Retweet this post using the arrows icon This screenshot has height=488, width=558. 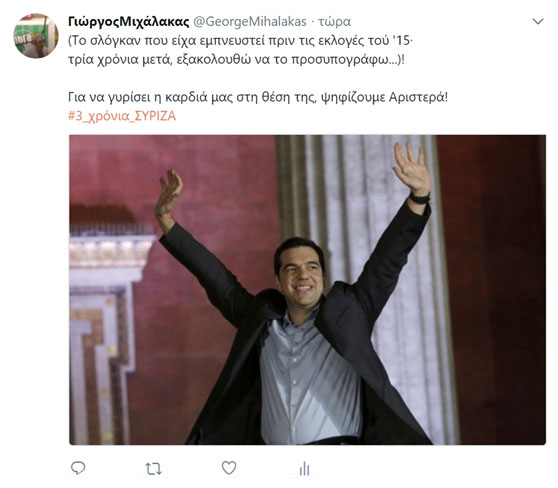pyautogui.click(x=154, y=469)
